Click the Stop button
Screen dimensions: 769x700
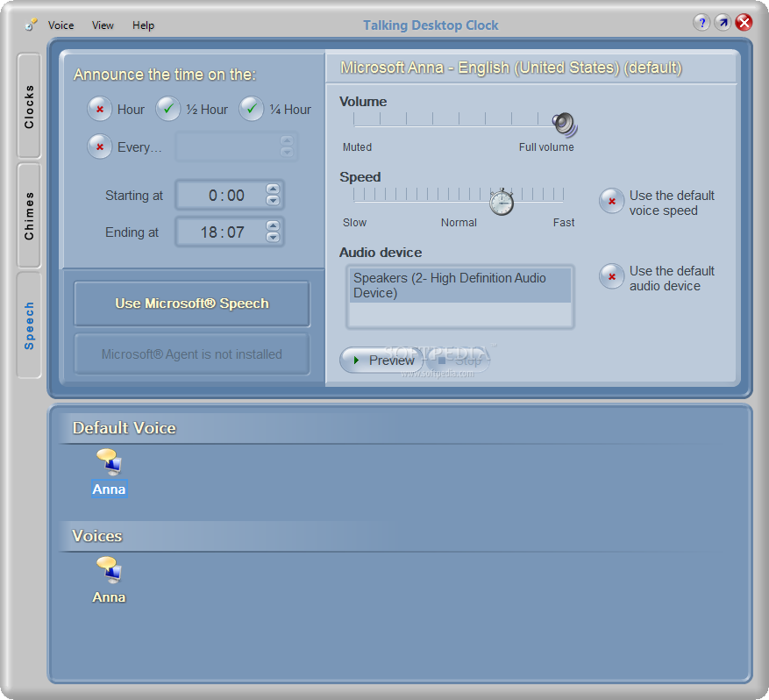pyautogui.click(x=458, y=361)
